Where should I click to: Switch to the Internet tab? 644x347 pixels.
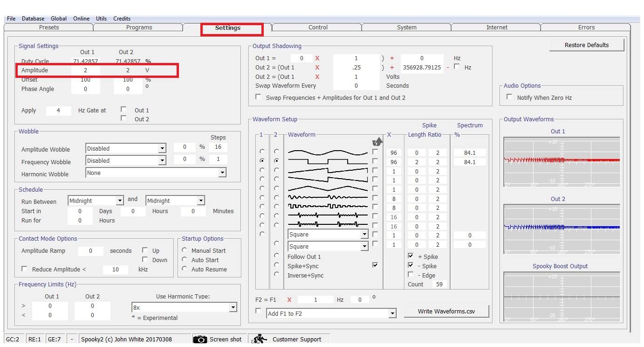pos(497,28)
